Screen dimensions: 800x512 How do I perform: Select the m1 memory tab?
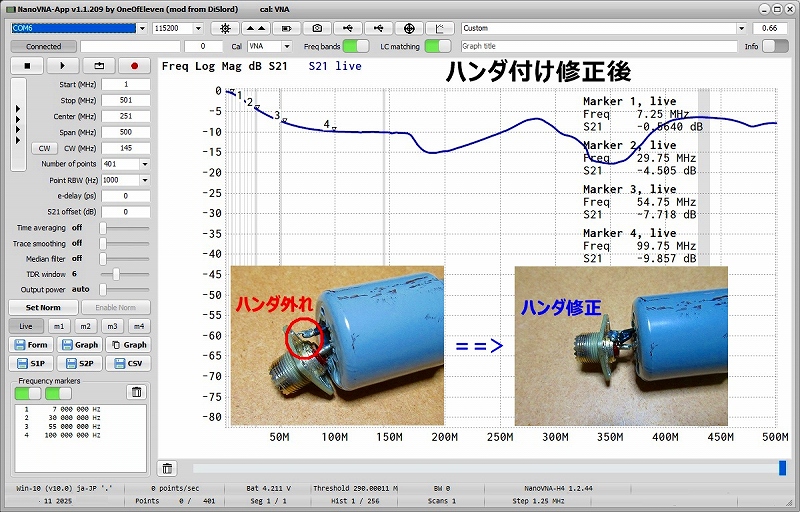coord(59,326)
